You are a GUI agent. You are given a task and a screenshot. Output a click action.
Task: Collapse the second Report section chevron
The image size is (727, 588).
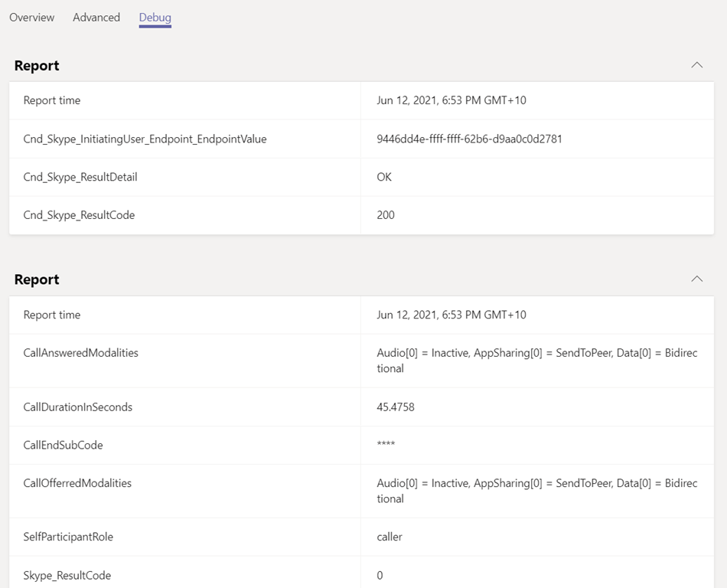pyautogui.click(x=696, y=279)
